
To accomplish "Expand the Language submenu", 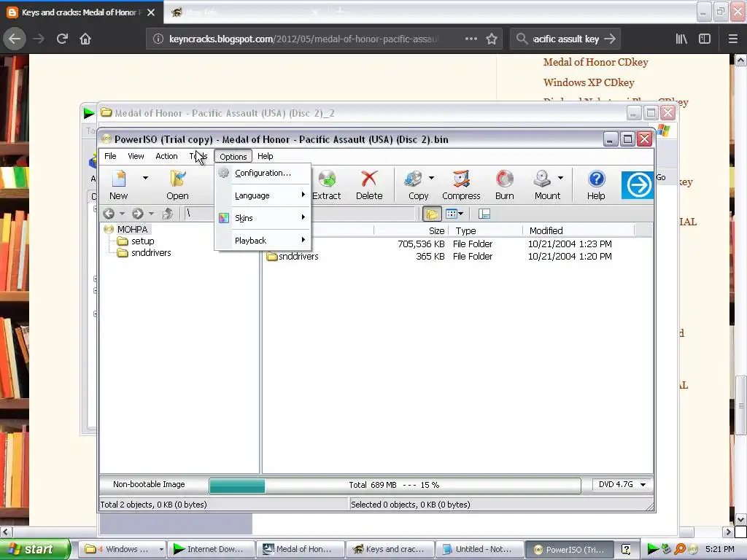I will click(x=263, y=195).
